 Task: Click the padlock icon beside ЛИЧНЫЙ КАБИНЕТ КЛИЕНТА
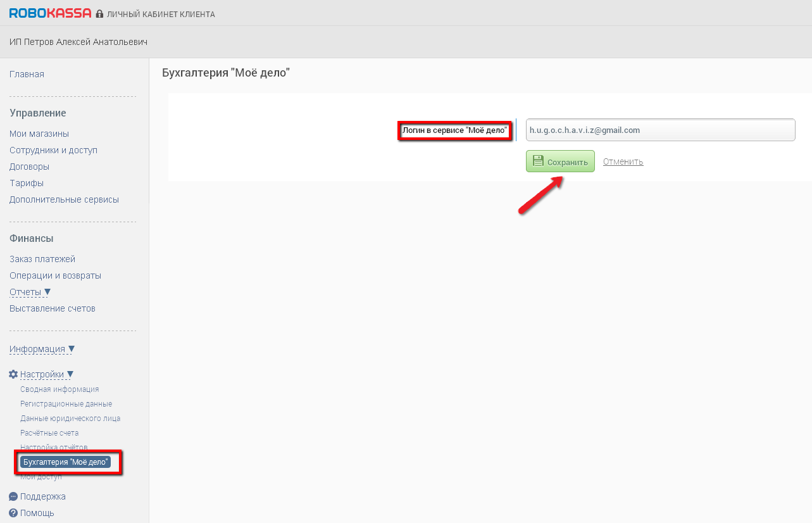[x=99, y=14]
